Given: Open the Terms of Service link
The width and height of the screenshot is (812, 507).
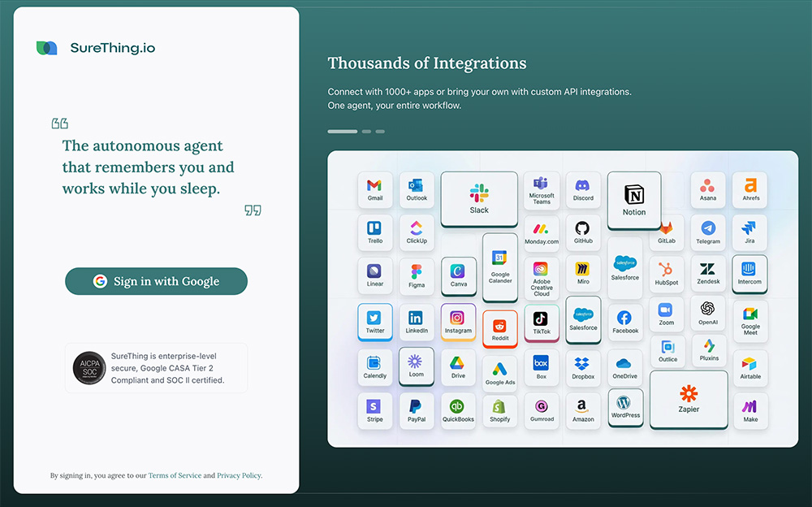Looking at the screenshot, I should pos(174,475).
